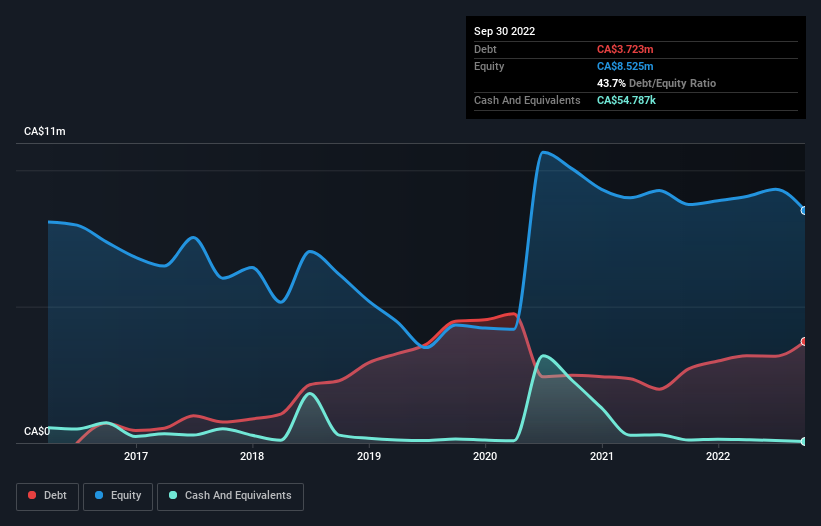Click Cash And Equivalents label in tooltip
Viewport: 821px width, 526px height.
(527, 100)
